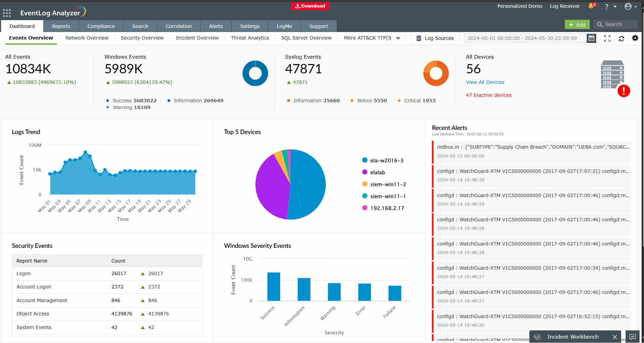
Task: Select the SQL Server Overview sub-tab
Action: pyautogui.click(x=306, y=38)
